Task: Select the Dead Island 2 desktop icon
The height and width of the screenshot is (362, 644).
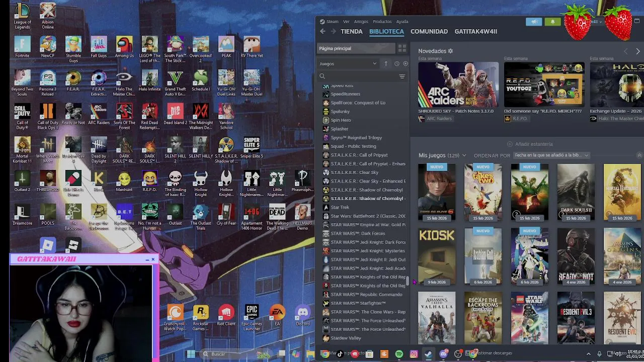Action: tap(175, 114)
